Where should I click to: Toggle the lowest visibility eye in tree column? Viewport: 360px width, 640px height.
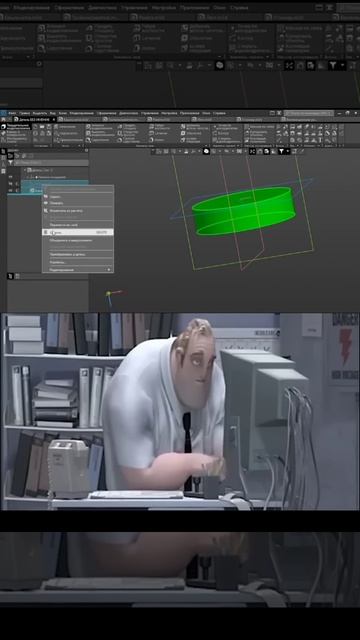tap(11, 191)
